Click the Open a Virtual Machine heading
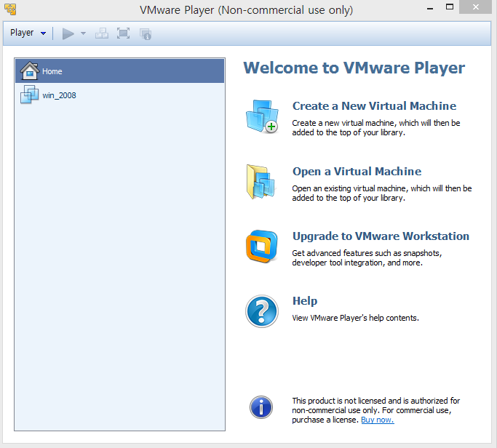This screenshot has height=448, width=497. pyautogui.click(x=357, y=172)
